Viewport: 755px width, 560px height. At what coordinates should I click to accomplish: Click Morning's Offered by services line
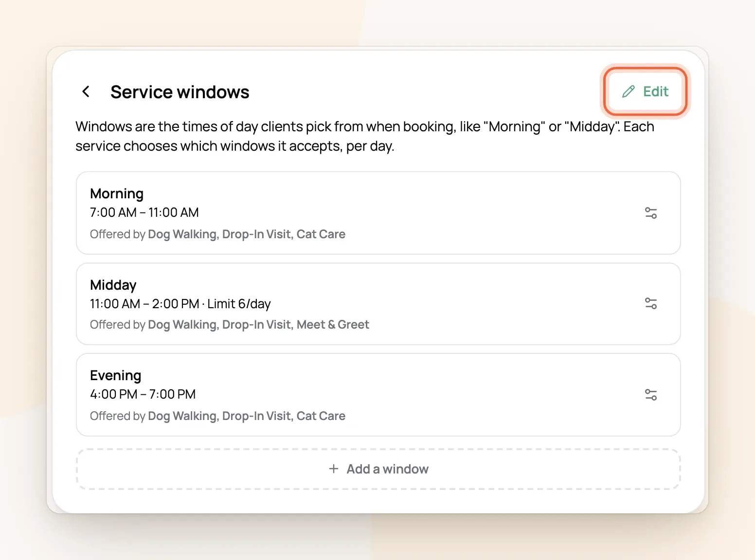[218, 234]
